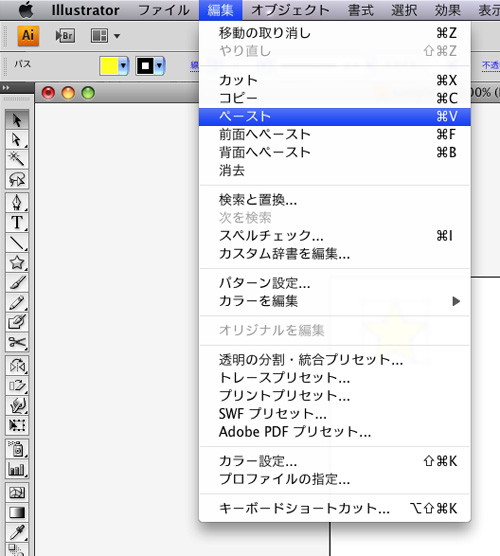500x556 pixels.
Task: Select the Direct Selection tool (white arrow)
Action: click(17, 140)
